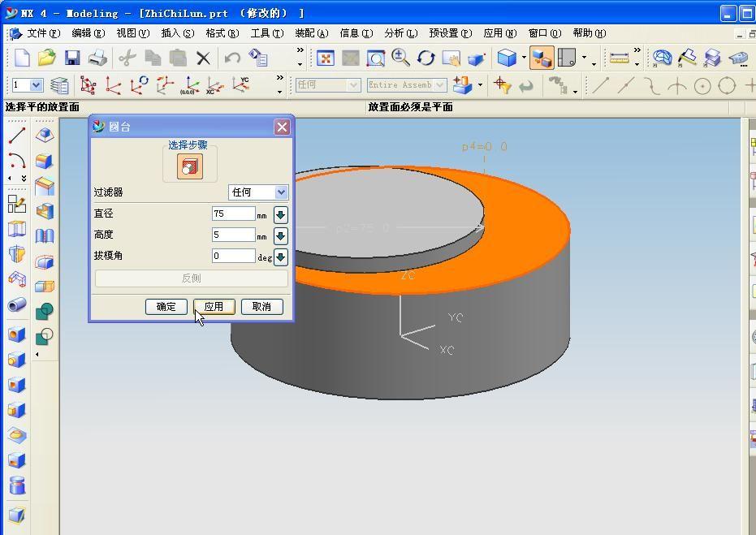Open the 文件(F) menu

[x=42, y=33]
